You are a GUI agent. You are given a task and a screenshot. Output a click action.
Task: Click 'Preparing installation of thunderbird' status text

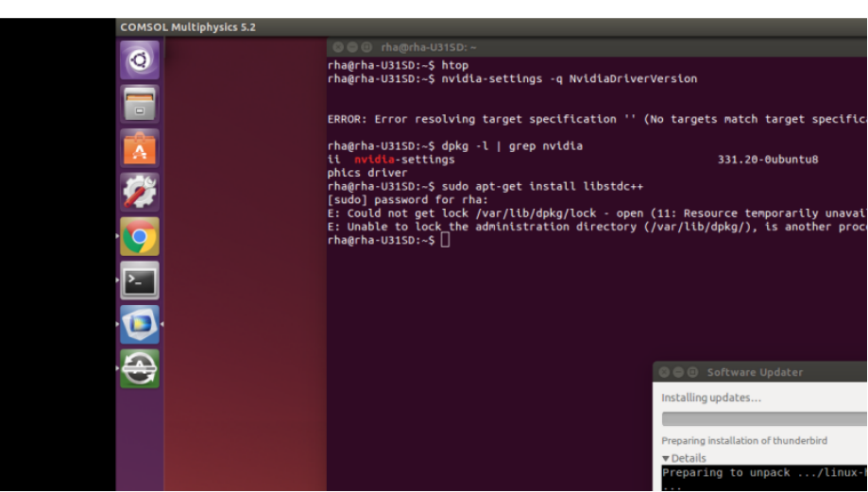[x=744, y=440]
